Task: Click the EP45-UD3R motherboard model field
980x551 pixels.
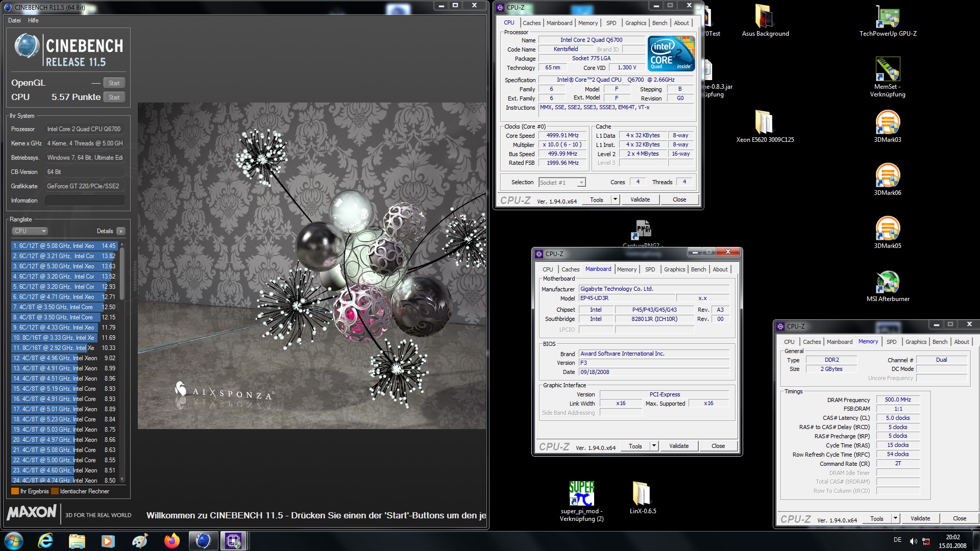Action: 627,298
